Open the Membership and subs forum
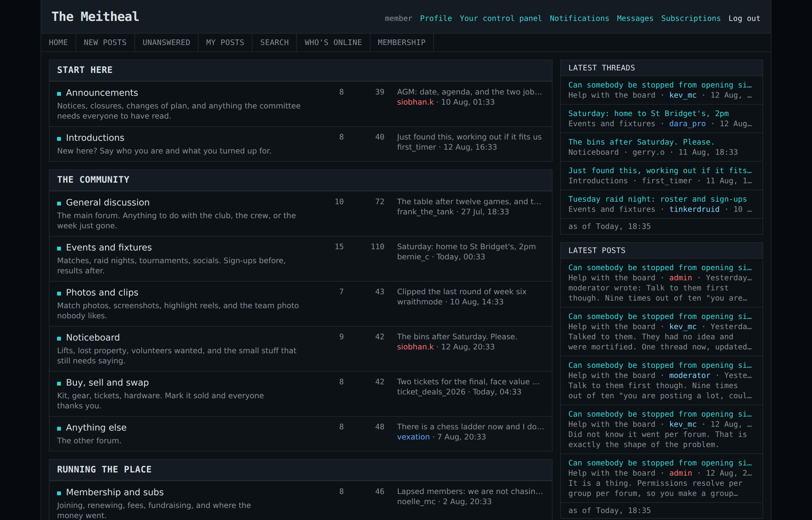Viewport: 812px width, 520px height. 115,492
